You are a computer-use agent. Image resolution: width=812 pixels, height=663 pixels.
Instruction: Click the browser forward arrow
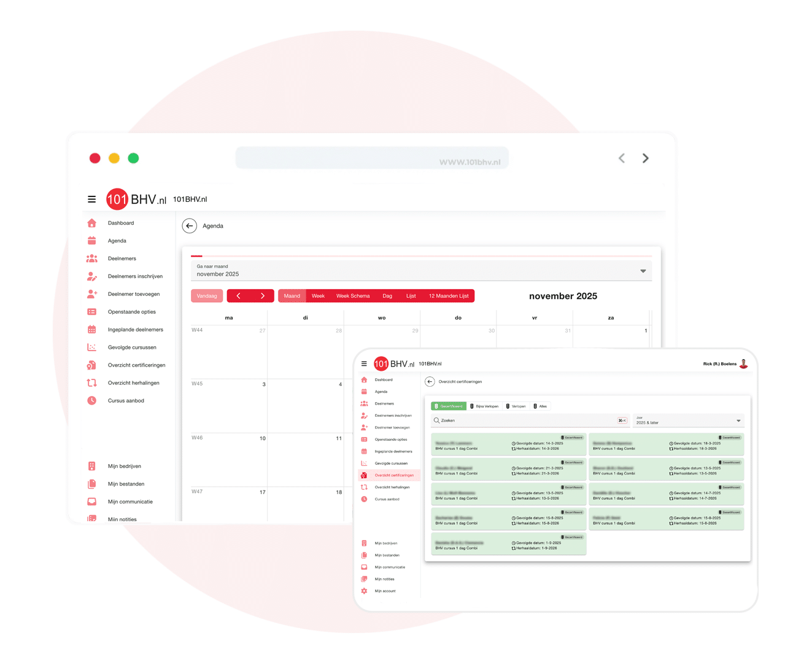tap(645, 158)
